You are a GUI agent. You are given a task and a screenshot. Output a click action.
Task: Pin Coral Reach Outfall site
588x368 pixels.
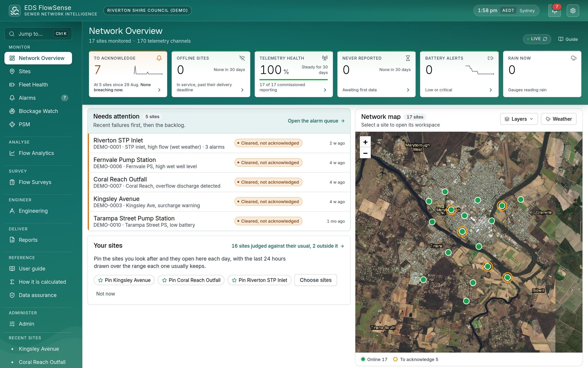[191, 280]
